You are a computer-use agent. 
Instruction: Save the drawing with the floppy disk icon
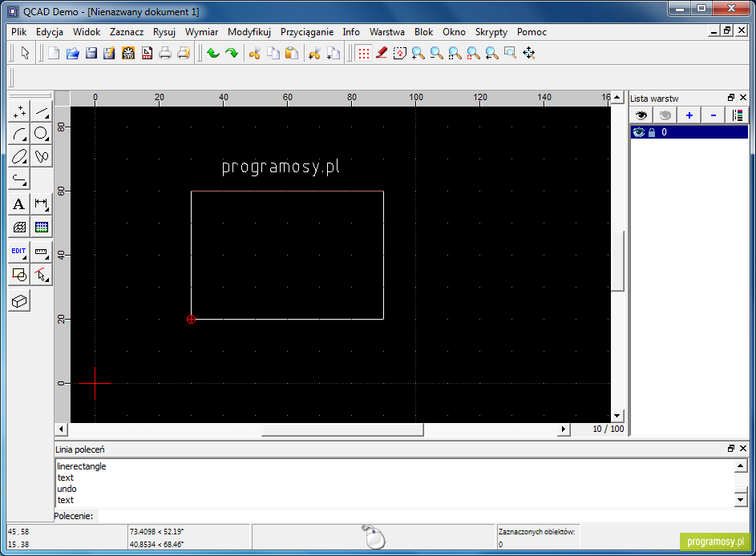tap(91, 53)
